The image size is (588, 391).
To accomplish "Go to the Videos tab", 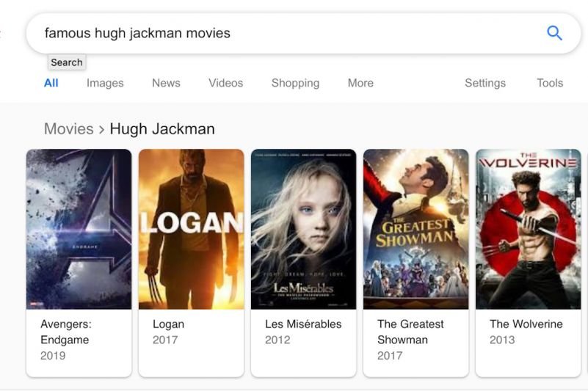I will point(225,83).
